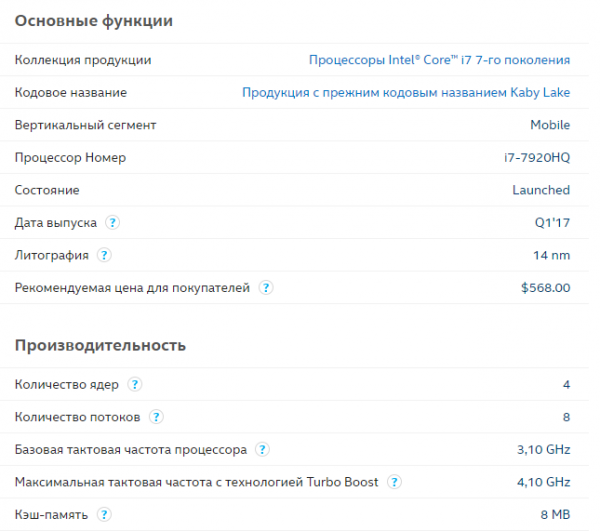
Task: Select the 8 MB cache value
Action: pos(554,515)
